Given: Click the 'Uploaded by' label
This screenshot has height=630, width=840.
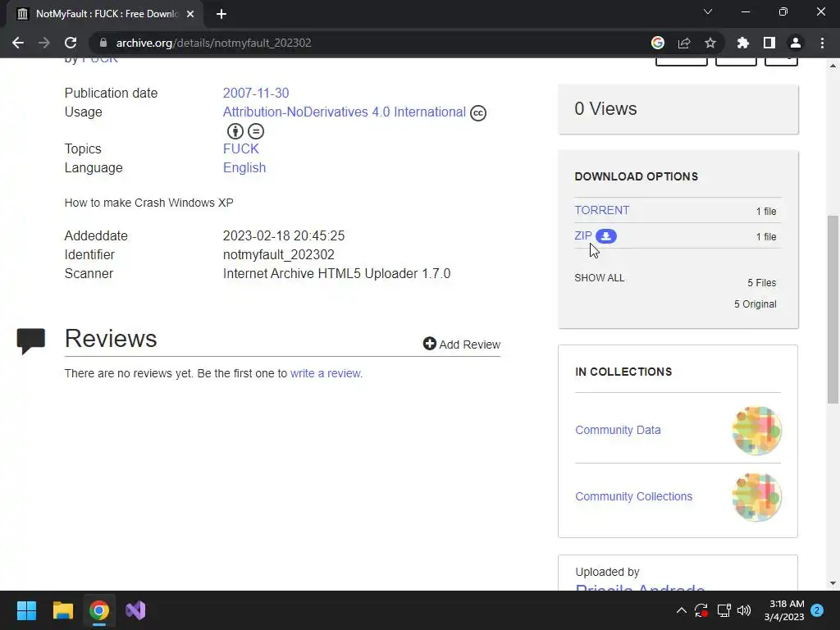Looking at the screenshot, I should click(607, 572).
